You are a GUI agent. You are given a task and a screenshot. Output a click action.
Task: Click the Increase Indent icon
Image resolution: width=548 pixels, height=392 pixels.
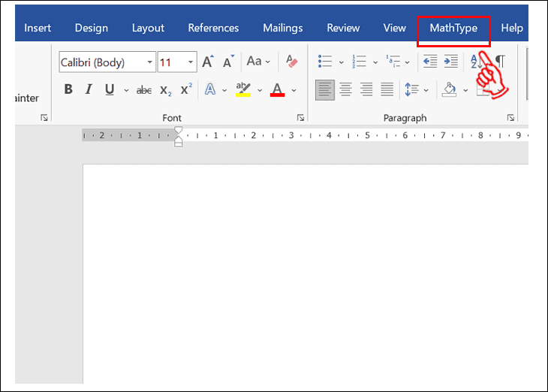(451, 62)
